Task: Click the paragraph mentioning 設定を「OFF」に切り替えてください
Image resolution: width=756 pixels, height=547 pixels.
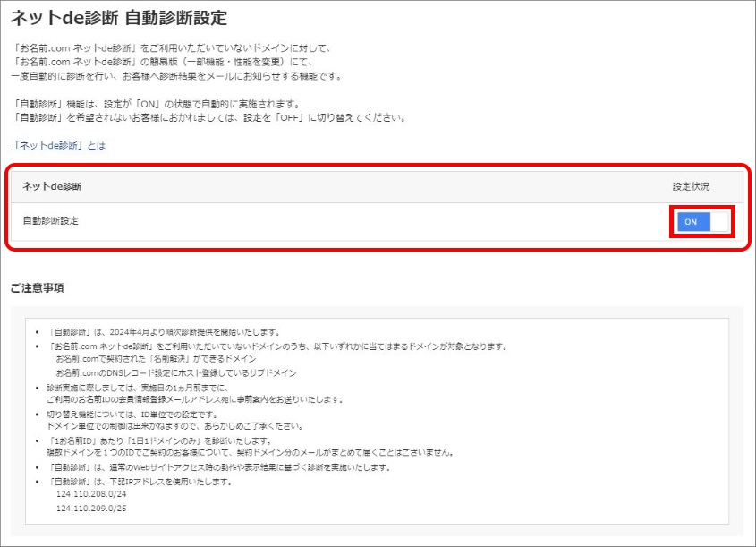Action: (x=209, y=117)
